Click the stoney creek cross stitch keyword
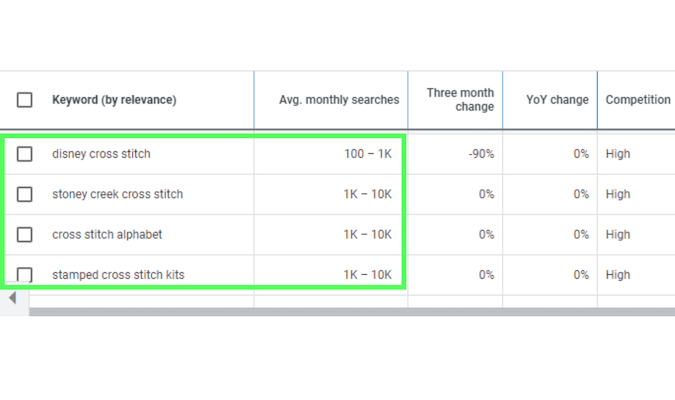The width and height of the screenshot is (675, 400). tap(117, 194)
